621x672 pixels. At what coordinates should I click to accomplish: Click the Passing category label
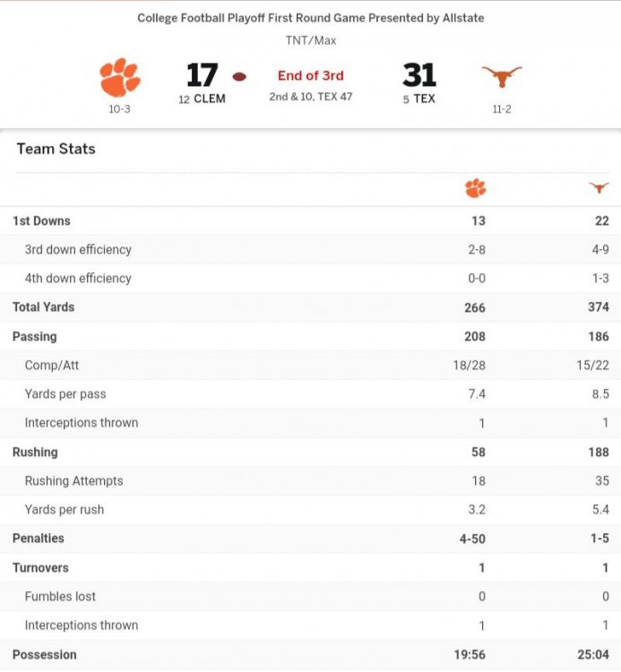(34, 336)
